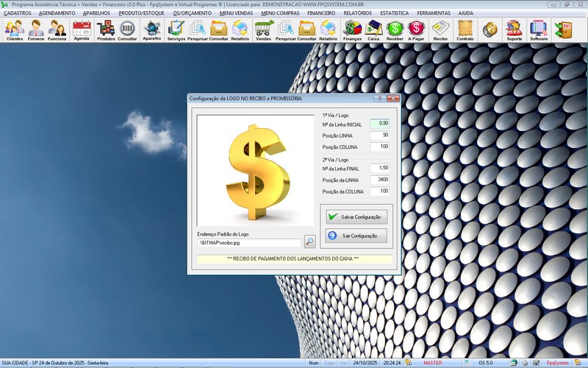Click the OS 5.0 status bar entry
The height and width of the screenshot is (368, 588).
click(486, 363)
